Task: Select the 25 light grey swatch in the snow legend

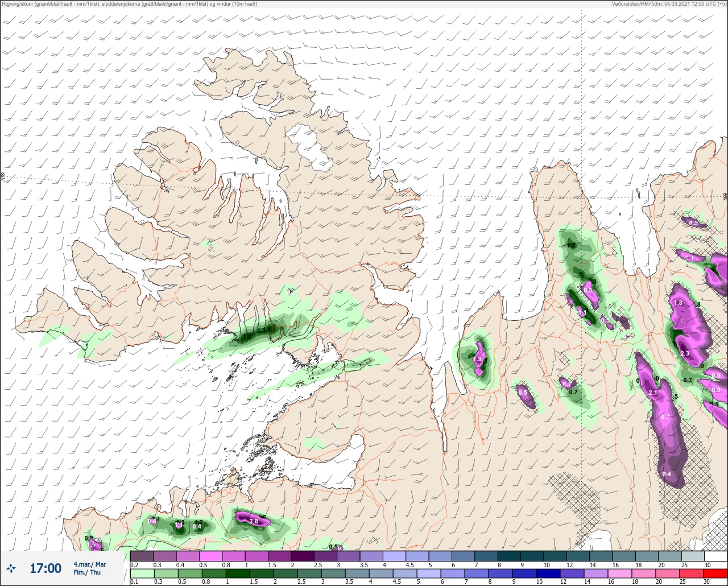Action: coord(693,556)
